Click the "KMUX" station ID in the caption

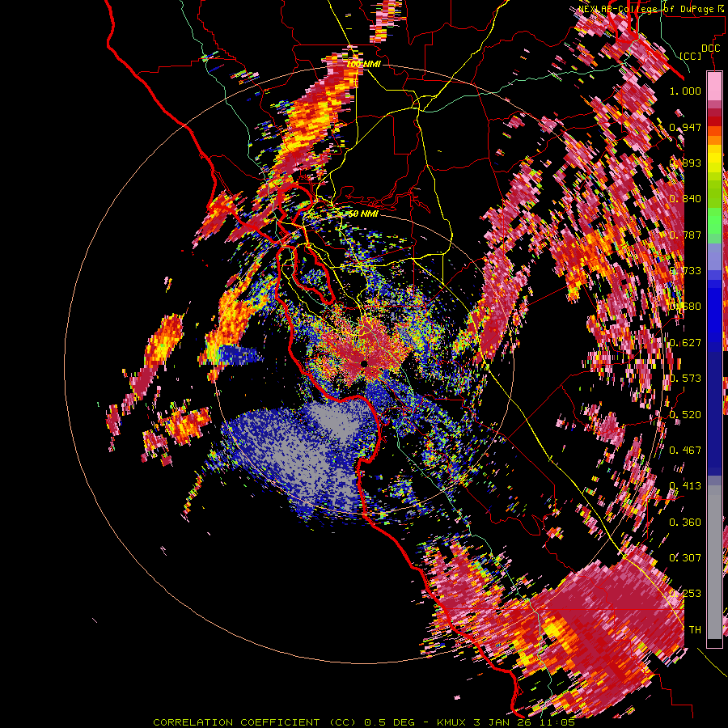(x=451, y=722)
